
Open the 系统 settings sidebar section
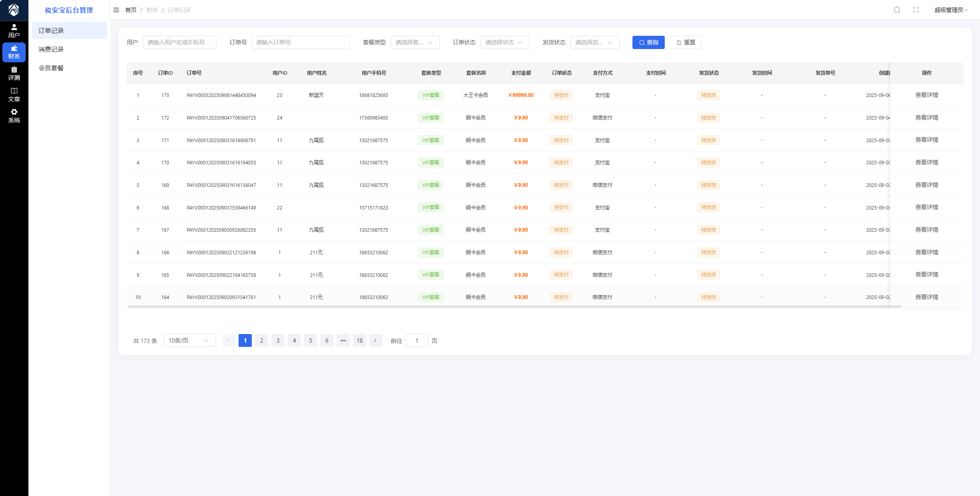[x=14, y=116]
